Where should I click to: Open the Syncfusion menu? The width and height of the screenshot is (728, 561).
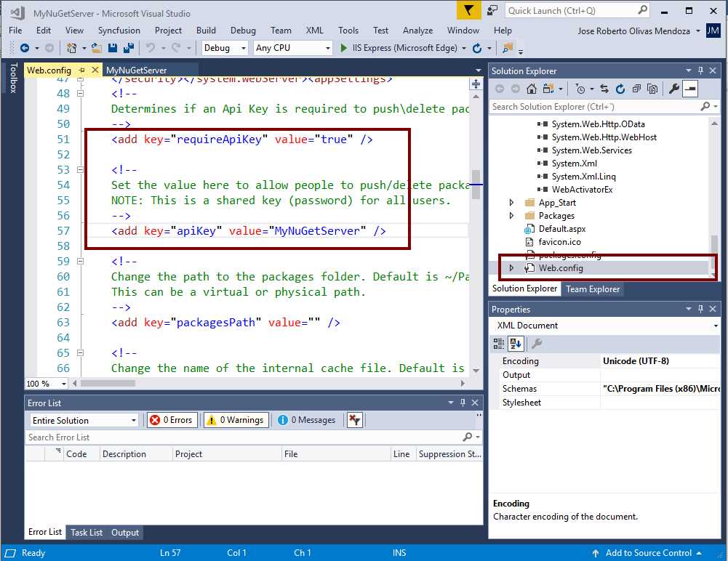pyautogui.click(x=119, y=31)
